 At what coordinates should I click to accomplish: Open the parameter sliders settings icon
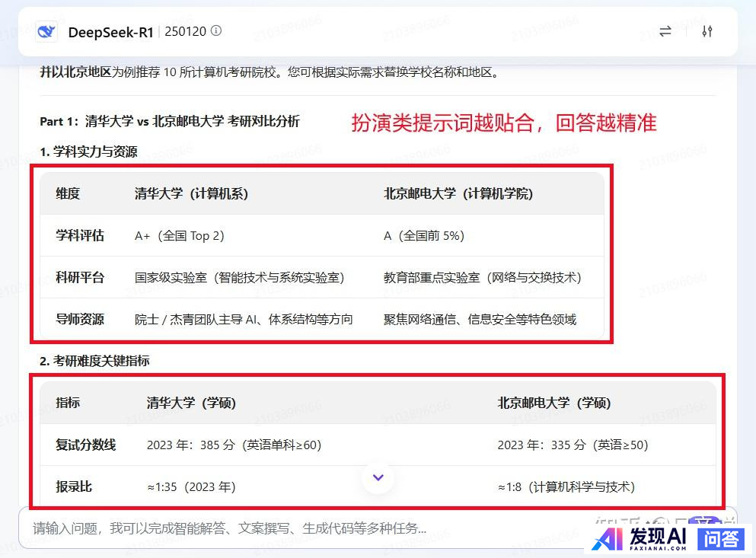click(707, 32)
